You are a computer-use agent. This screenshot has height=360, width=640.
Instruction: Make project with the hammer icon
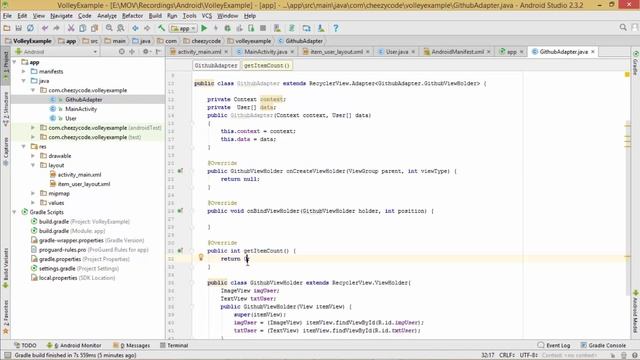(x=162, y=28)
